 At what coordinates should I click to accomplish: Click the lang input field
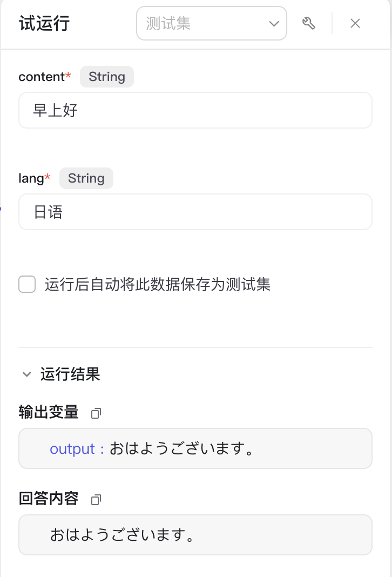point(195,212)
